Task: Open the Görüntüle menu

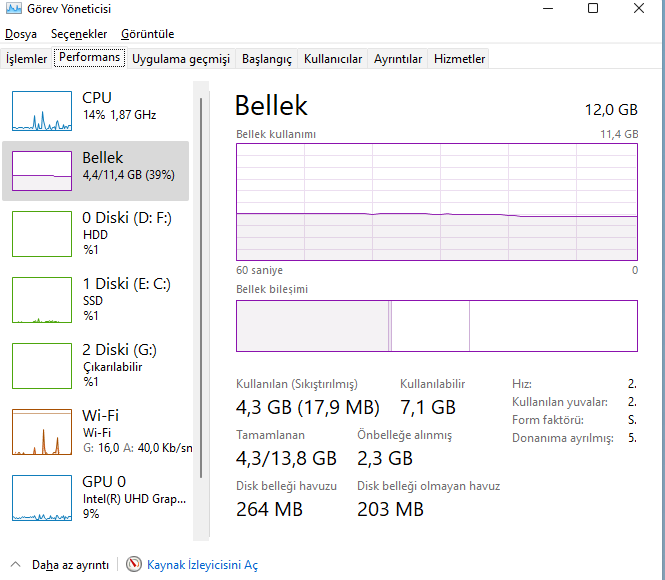Action: (x=147, y=34)
